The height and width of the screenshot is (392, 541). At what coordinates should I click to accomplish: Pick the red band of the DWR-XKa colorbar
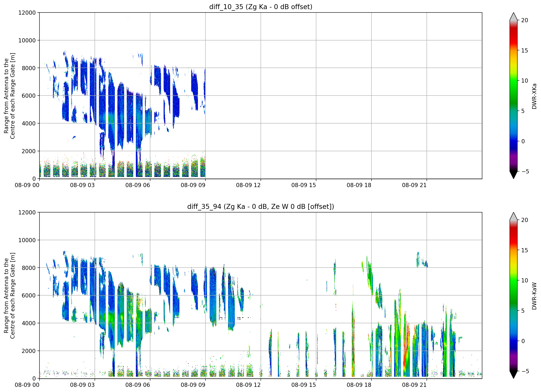click(x=513, y=36)
